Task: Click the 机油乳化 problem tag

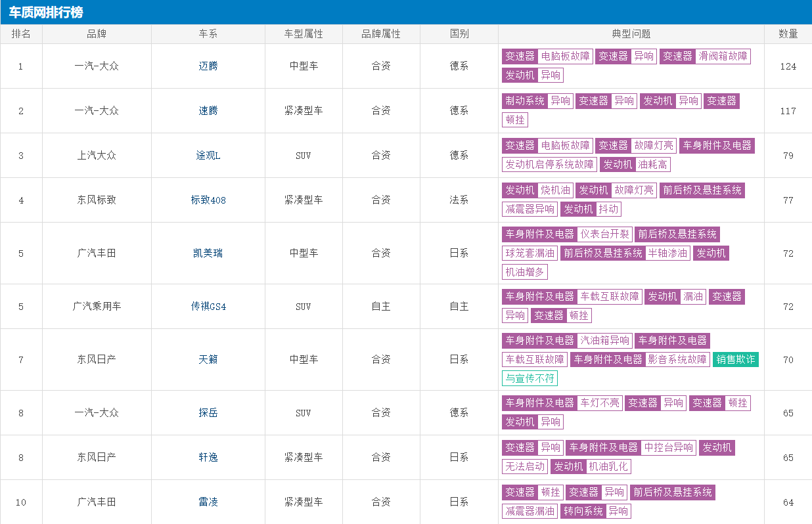Action: click(608, 467)
